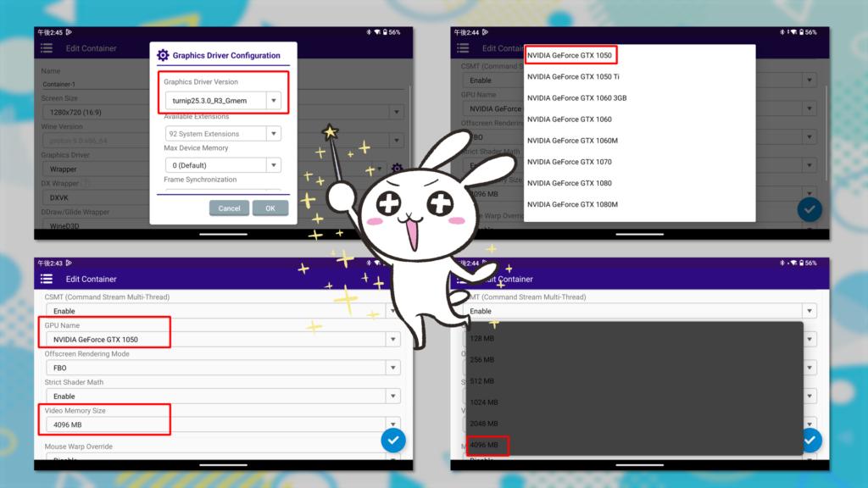Click DX Wrapper help question-mark icon
Viewport: 868px width, 488px height.
click(86, 183)
